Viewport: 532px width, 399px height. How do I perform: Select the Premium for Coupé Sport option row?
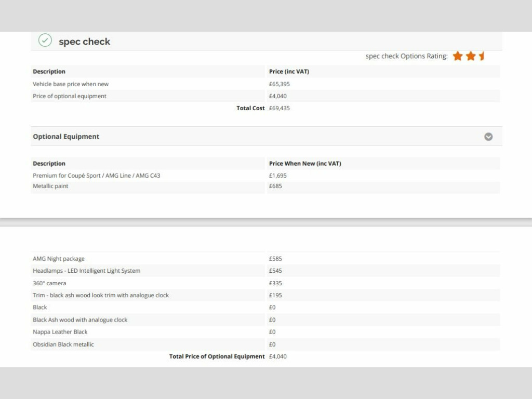(97, 176)
